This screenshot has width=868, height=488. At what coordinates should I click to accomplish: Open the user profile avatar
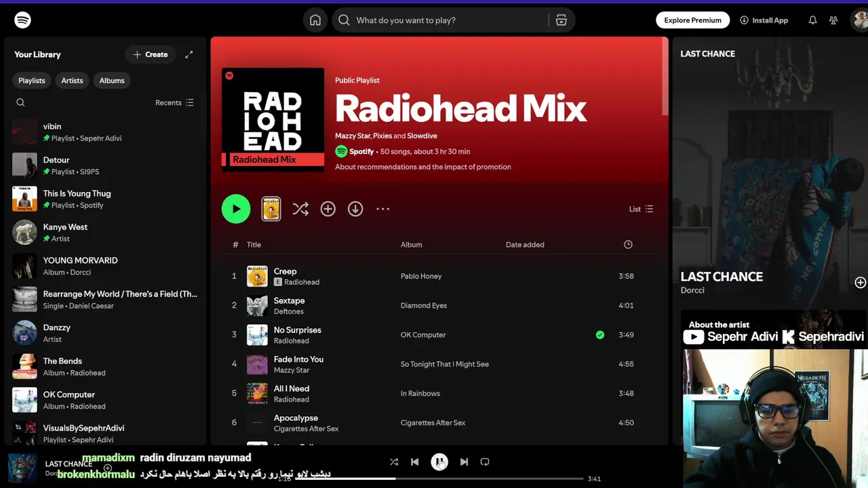pos(860,20)
